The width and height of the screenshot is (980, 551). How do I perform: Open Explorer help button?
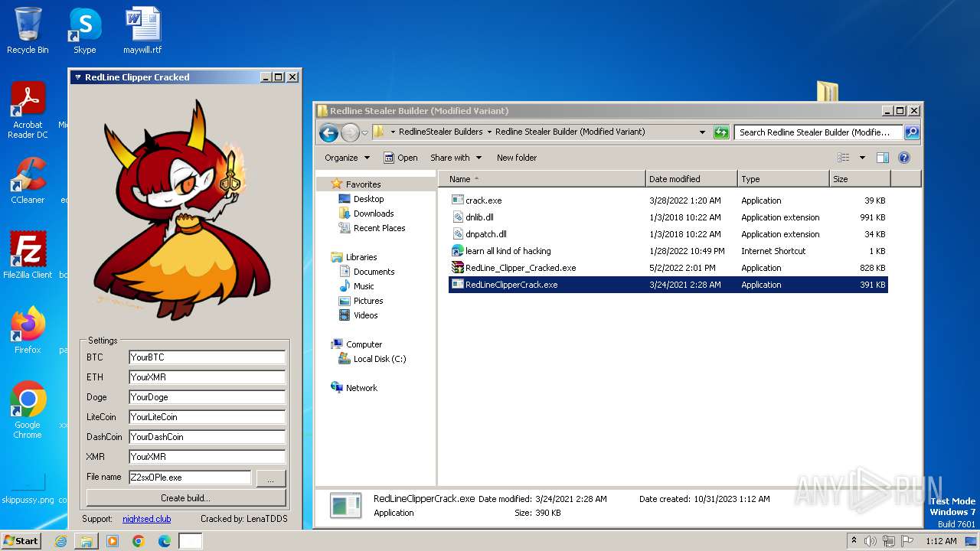903,158
